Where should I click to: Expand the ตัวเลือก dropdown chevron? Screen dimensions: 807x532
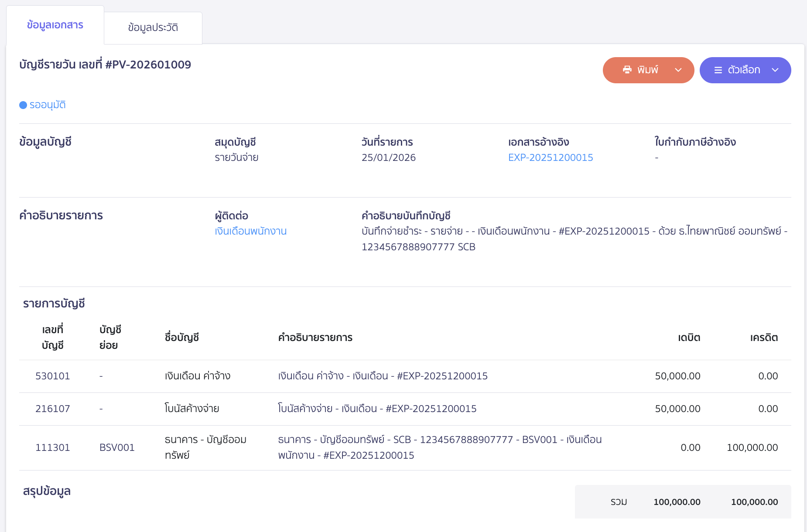point(775,70)
